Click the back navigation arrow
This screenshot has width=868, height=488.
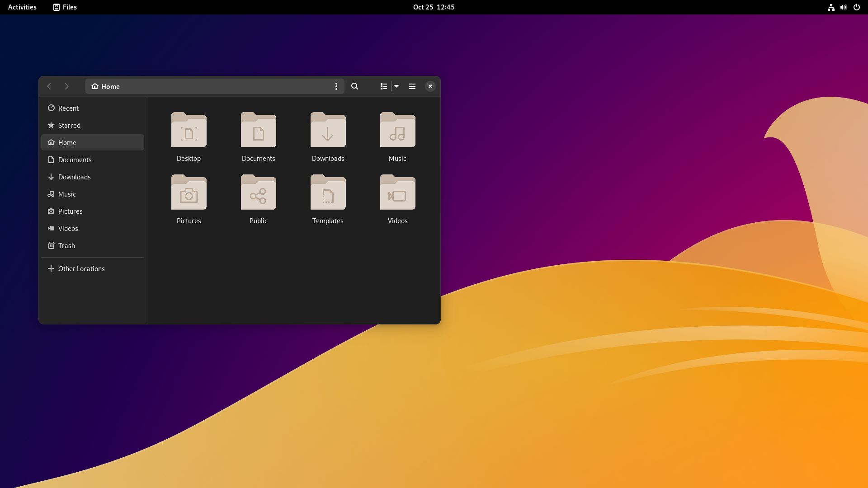(x=49, y=86)
